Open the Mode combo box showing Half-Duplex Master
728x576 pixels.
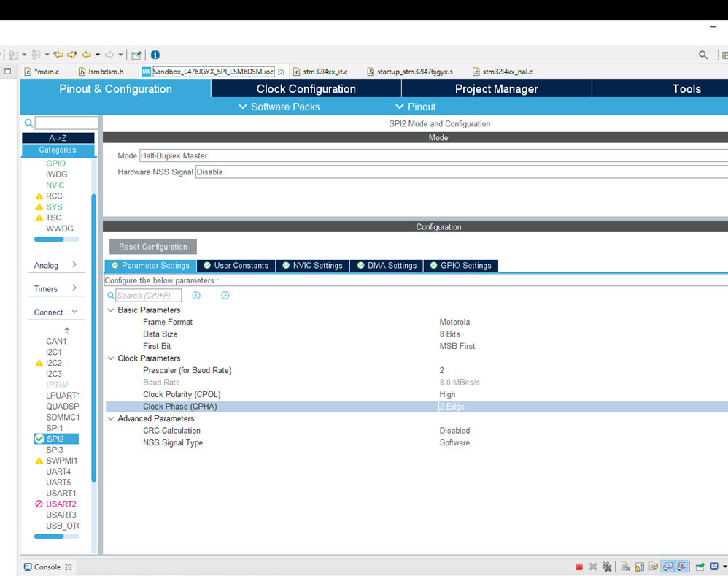click(433, 155)
